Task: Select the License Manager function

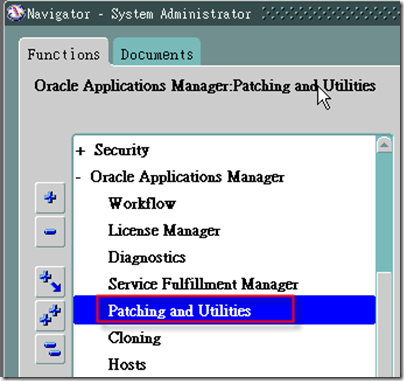Action: [164, 230]
